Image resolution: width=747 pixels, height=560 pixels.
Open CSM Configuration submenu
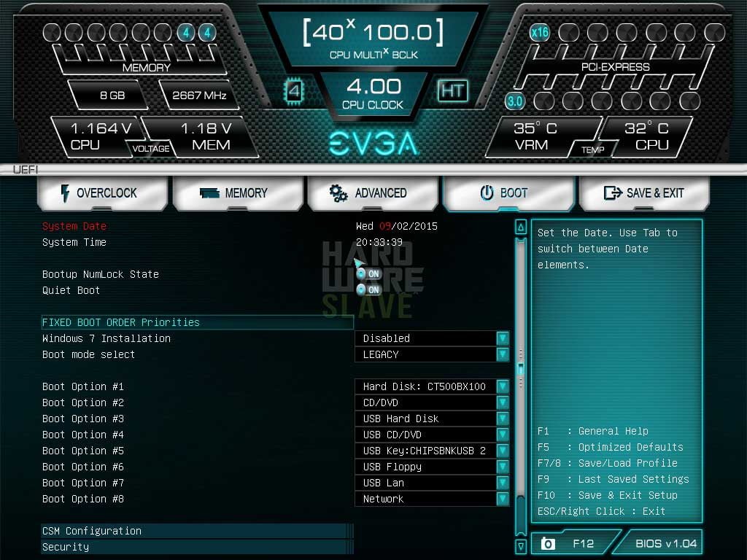[x=197, y=531]
